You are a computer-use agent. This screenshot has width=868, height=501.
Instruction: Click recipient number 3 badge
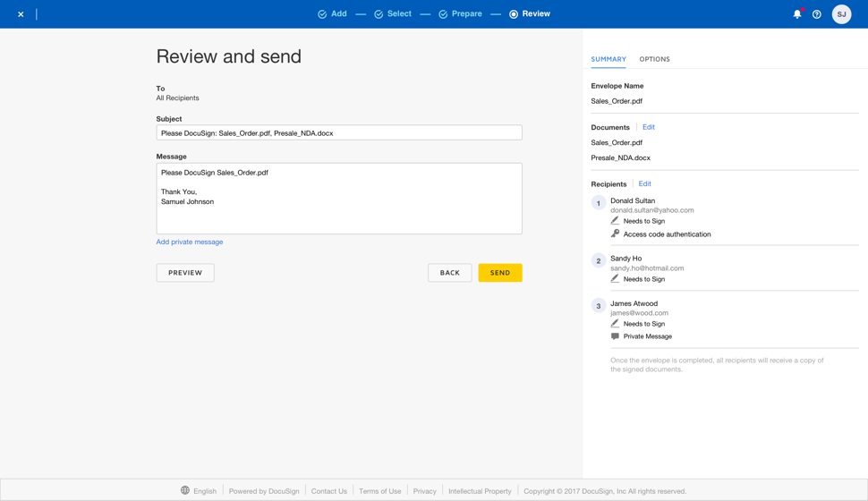pyautogui.click(x=599, y=306)
